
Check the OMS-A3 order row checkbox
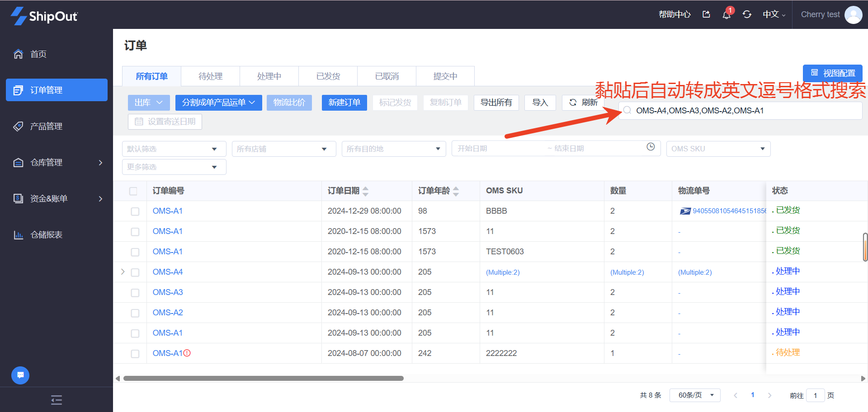135,293
